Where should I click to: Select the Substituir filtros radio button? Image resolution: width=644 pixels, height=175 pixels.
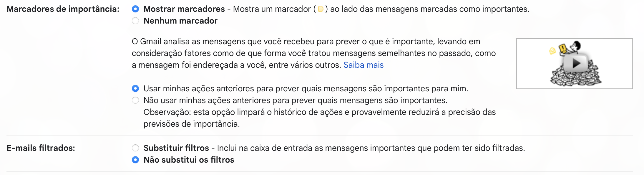tap(135, 148)
